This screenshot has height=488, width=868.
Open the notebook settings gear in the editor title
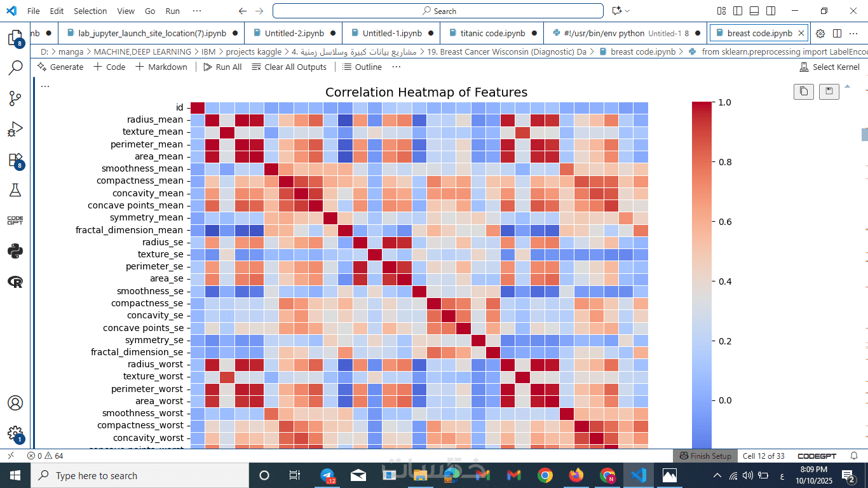pyautogui.click(x=820, y=33)
